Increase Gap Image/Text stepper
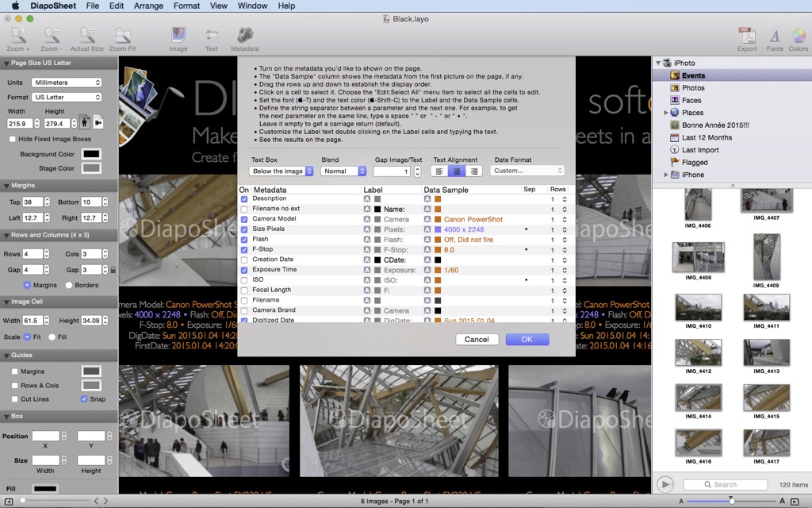 coord(417,168)
